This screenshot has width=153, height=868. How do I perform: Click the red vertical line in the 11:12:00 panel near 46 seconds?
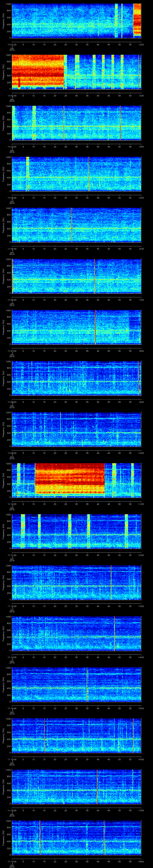tap(111, 582)
